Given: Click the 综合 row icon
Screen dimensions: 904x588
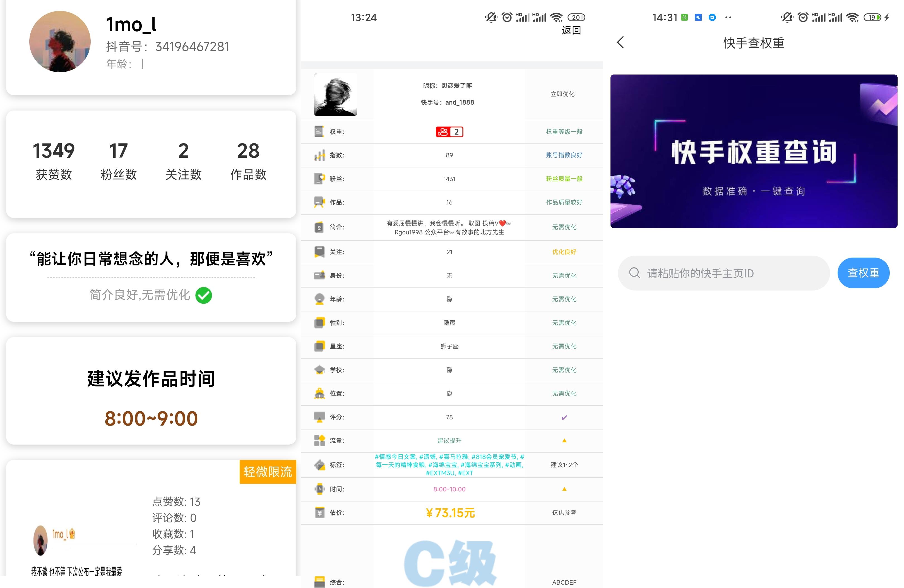Looking at the screenshot, I should tap(319, 582).
